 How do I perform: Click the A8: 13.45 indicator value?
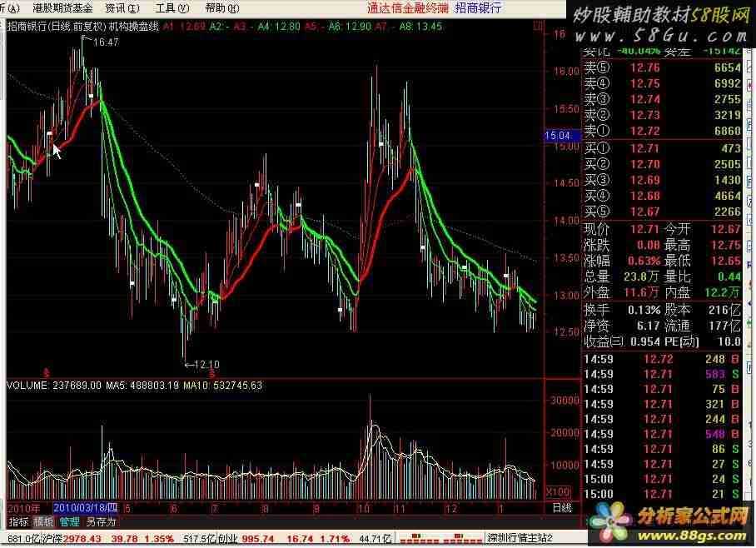tap(420, 27)
